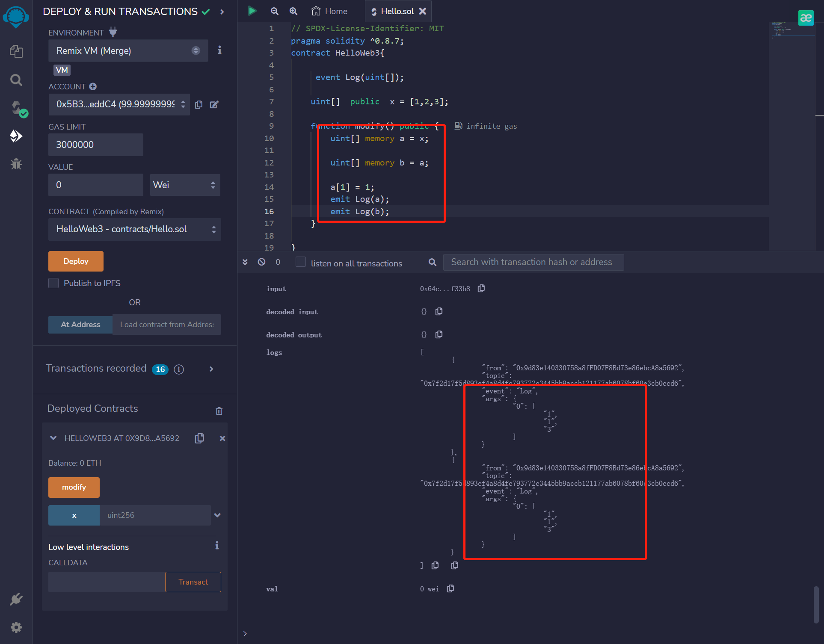Viewport: 824px width, 644px height.
Task: Click the transaction hash search field
Action: (533, 262)
